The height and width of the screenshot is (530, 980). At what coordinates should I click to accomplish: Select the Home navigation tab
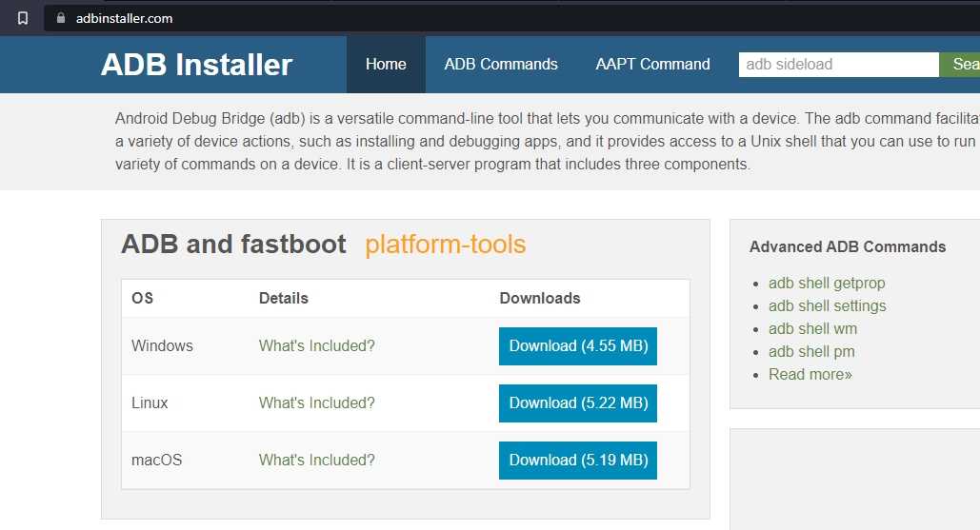[386, 65]
